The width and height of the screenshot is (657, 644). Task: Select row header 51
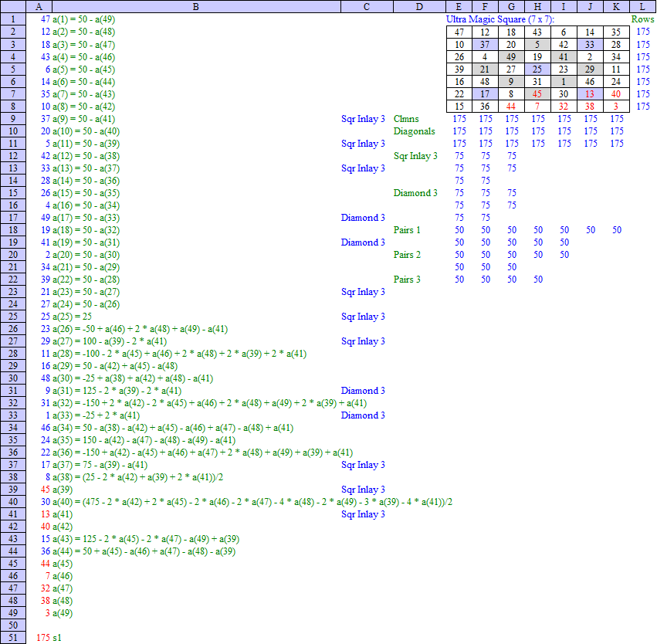[x=13, y=638]
